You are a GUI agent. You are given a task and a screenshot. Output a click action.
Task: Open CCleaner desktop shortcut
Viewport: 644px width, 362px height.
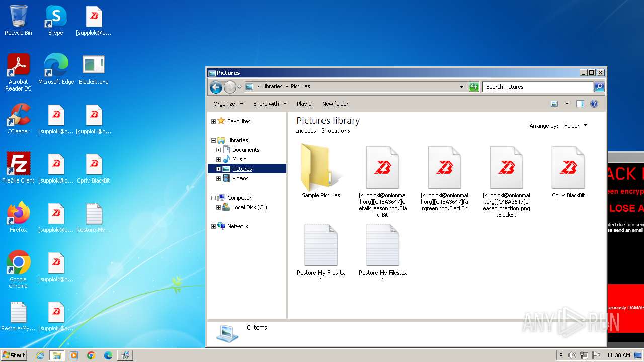(x=18, y=119)
